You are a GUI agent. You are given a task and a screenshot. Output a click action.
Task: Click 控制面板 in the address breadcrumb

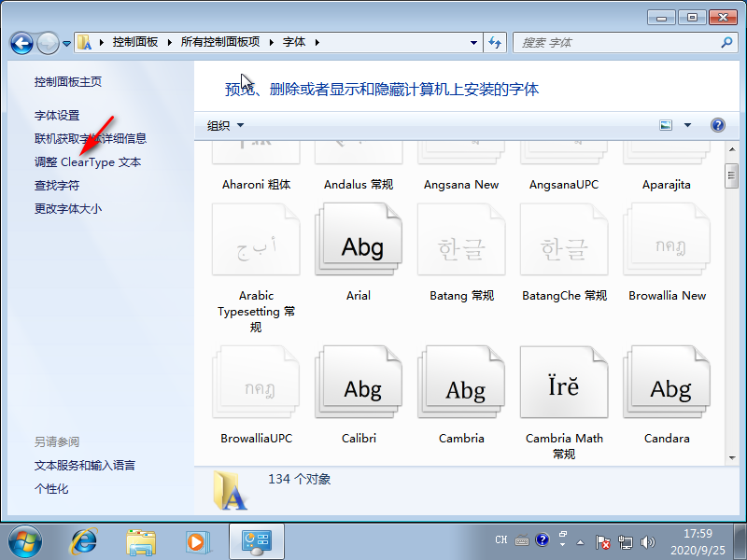point(135,42)
